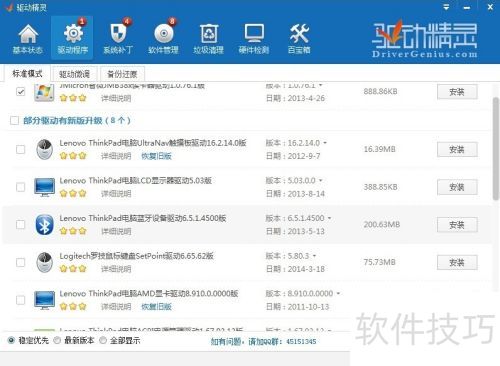Image resolution: width=500 pixels, height=366 pixels.
Task: Click the date 2014-3-18 text
Action: (x=306, y=269)
